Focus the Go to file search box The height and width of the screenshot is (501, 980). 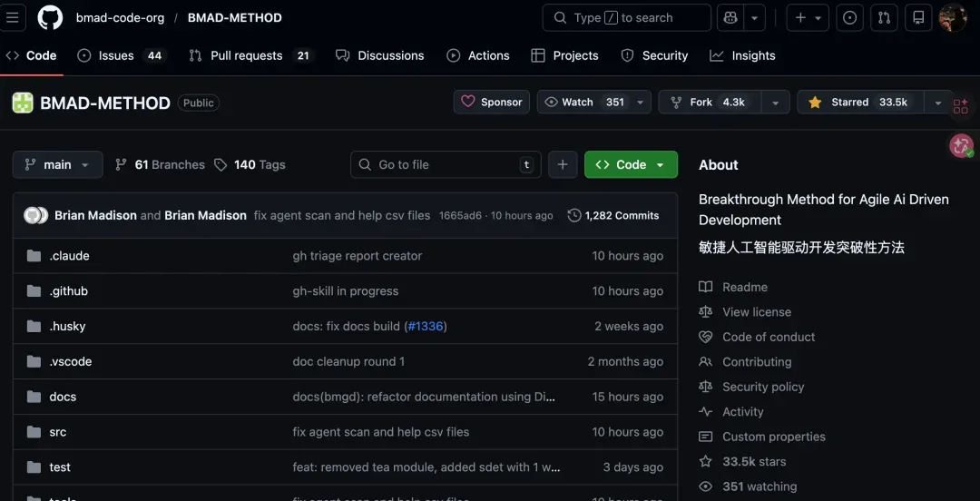coord(446,164)
